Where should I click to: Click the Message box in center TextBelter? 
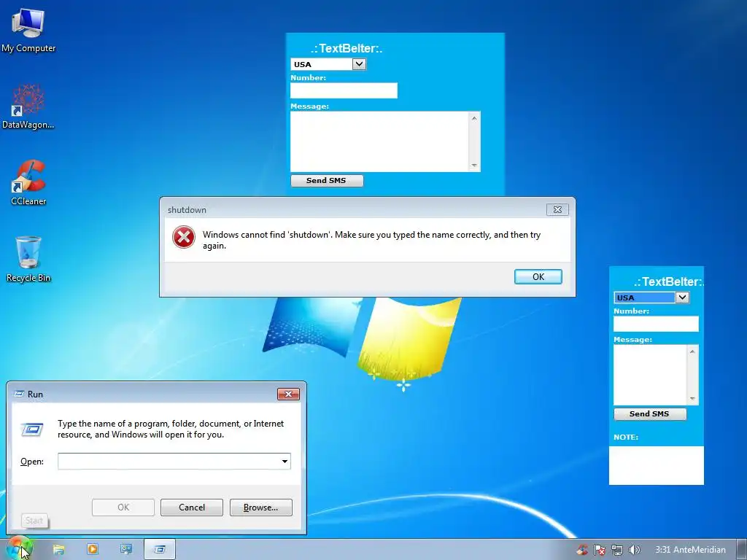(x=380, y=141)
